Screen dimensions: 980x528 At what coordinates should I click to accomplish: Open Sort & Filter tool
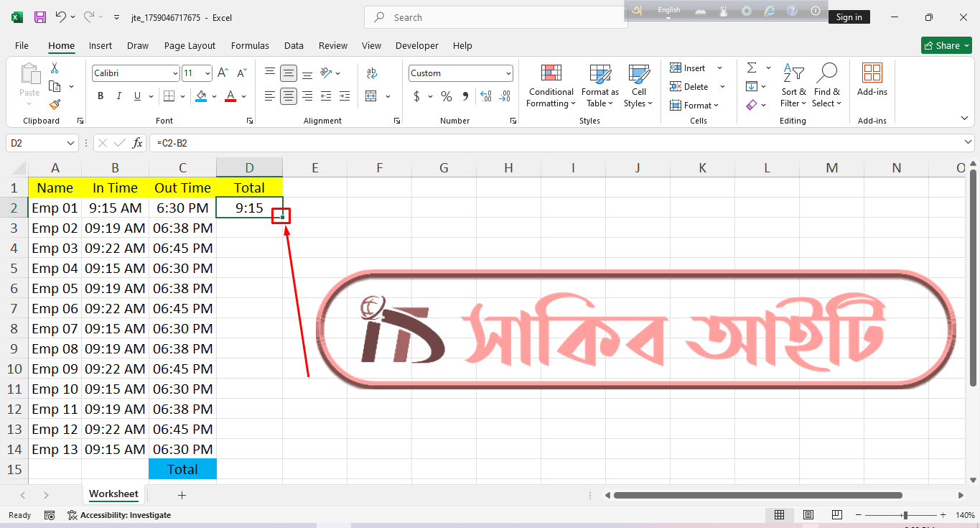click(x=793, y=86)
